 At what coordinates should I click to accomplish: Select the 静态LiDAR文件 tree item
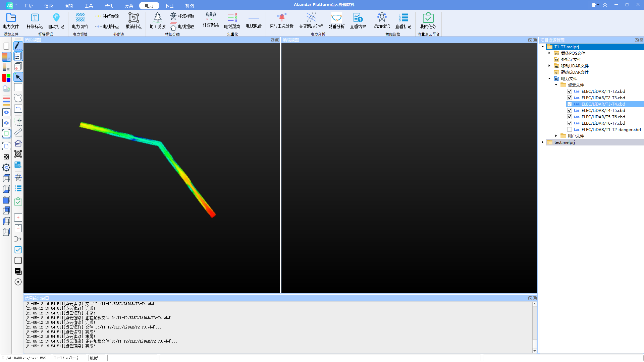tap(575, 72)
